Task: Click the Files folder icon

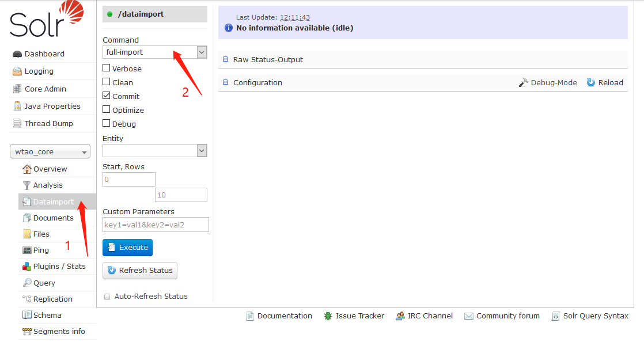Action: click(x=27, y=234)
